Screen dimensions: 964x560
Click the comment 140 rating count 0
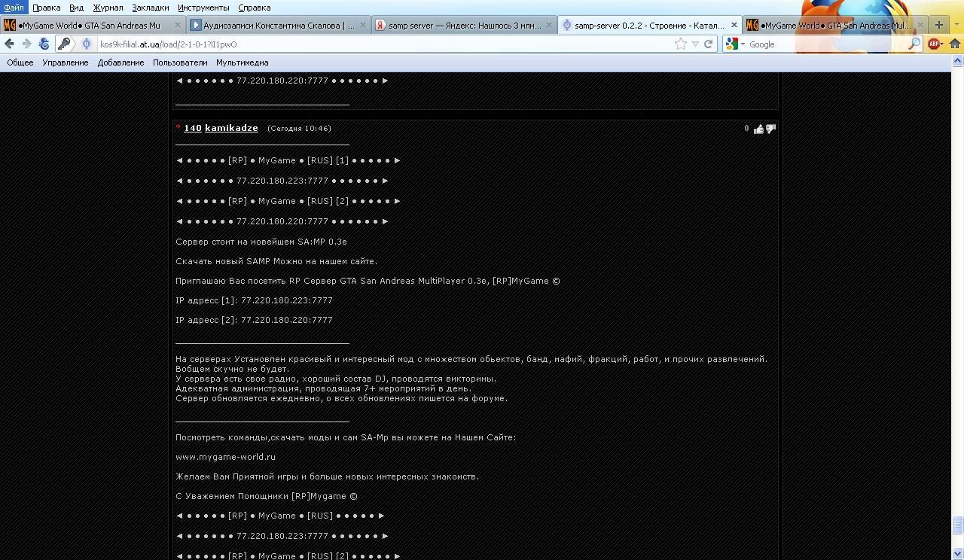pos(746,129)
